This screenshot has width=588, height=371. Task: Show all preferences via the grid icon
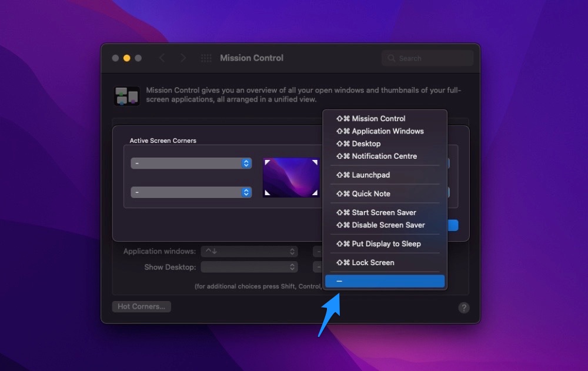(x=206, y=58)
